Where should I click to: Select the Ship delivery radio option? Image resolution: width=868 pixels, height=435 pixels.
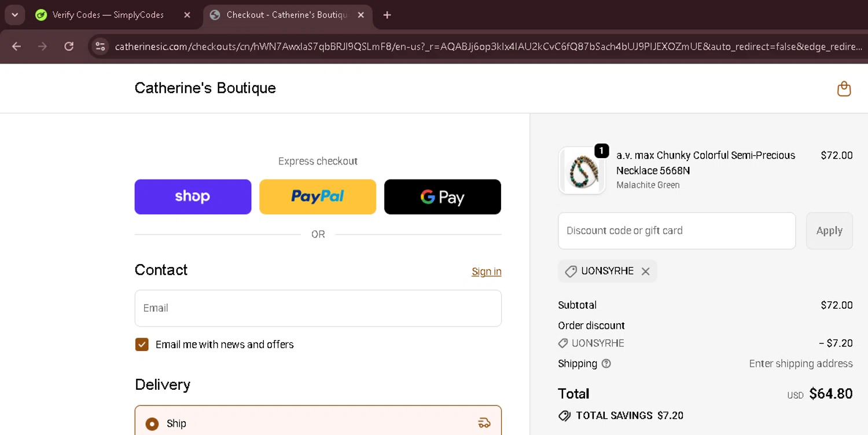(x=152, y=423)
